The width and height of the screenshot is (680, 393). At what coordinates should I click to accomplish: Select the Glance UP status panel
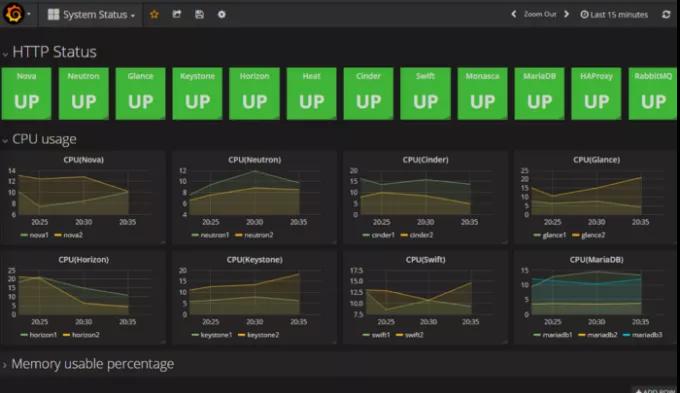(141, 93)
